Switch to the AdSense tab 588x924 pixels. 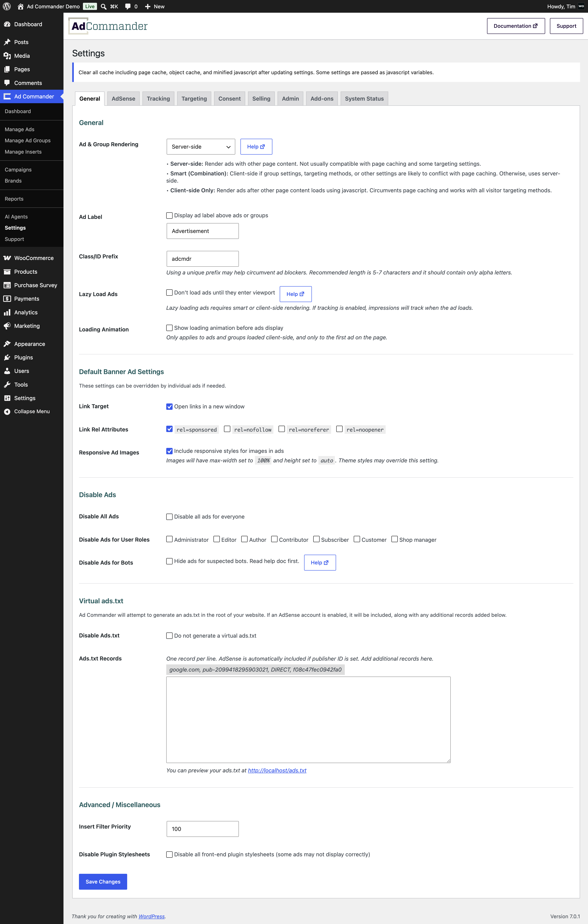tap(124, 99)
